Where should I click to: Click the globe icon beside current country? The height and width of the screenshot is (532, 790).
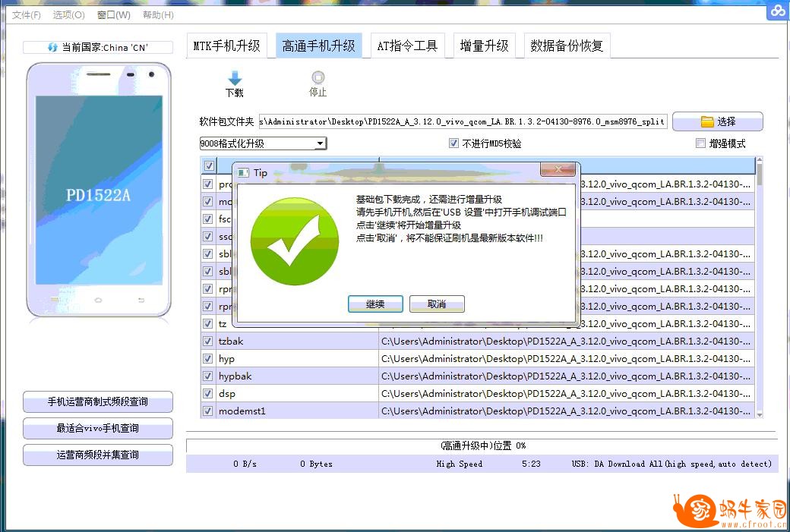point(53,47)
